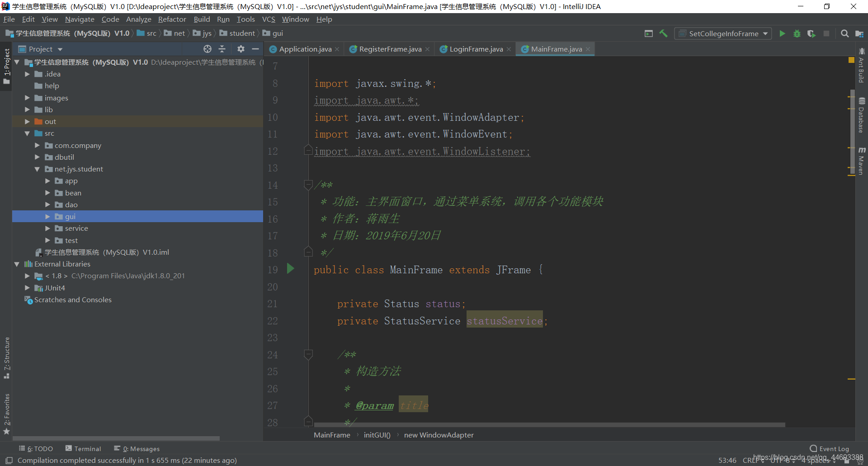Expand the .idea folder

pos(27,74)
